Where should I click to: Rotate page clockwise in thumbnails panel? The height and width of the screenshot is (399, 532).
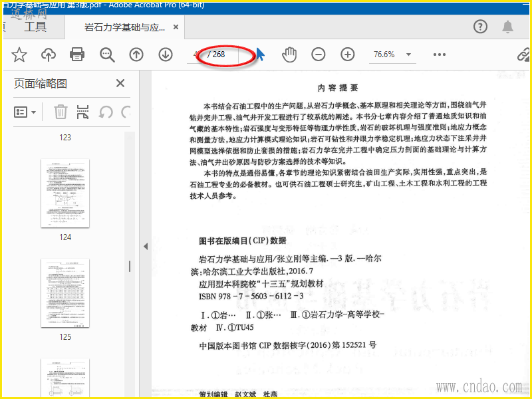pyautogui.click(x=126, y=112)
